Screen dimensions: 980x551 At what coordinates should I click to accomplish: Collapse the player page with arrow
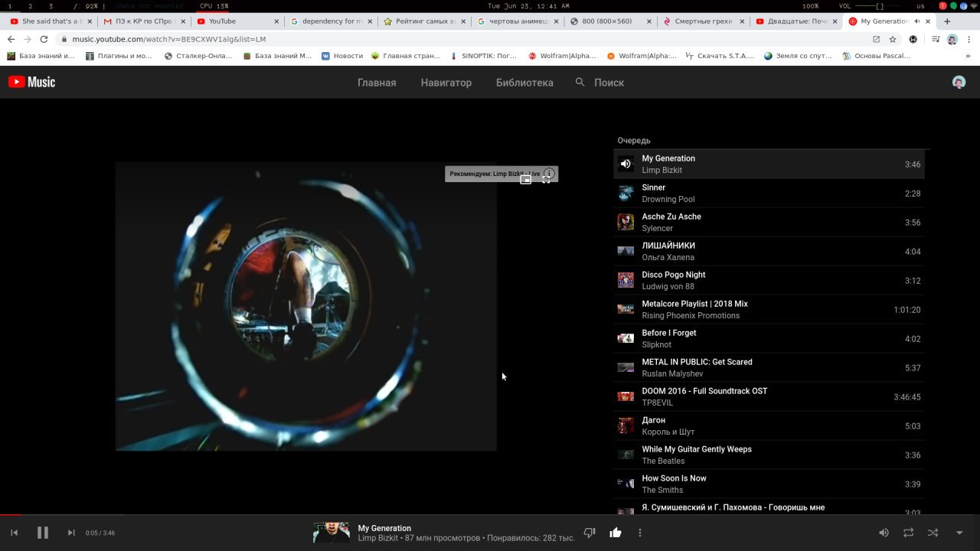[959, 533]
